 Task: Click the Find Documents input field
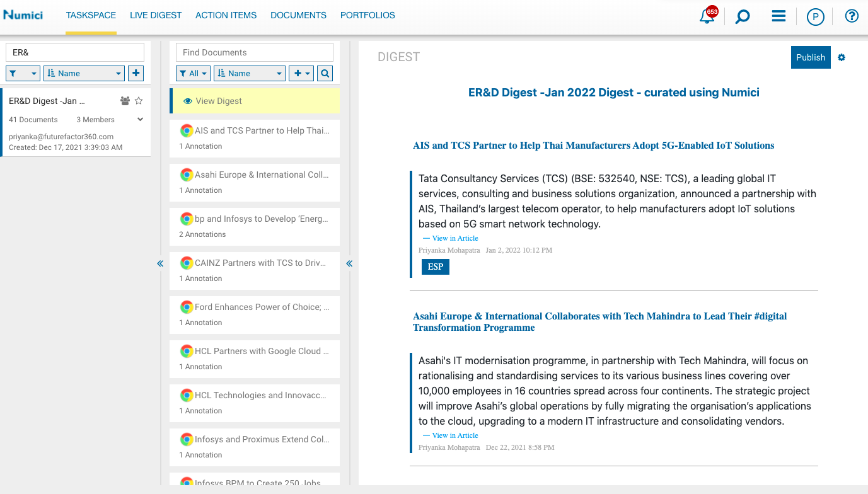pyautogui.click(x=255, y=52)
